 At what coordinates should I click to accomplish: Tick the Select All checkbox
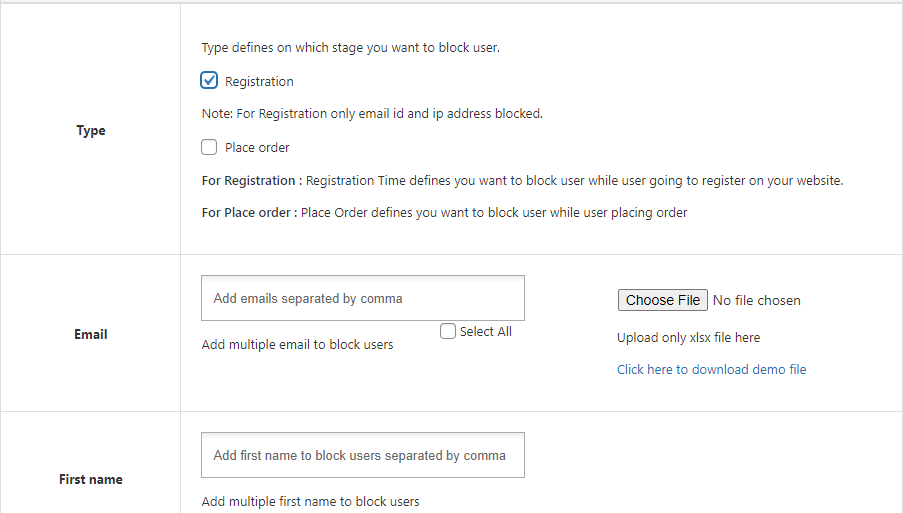(x=447, y=331)
